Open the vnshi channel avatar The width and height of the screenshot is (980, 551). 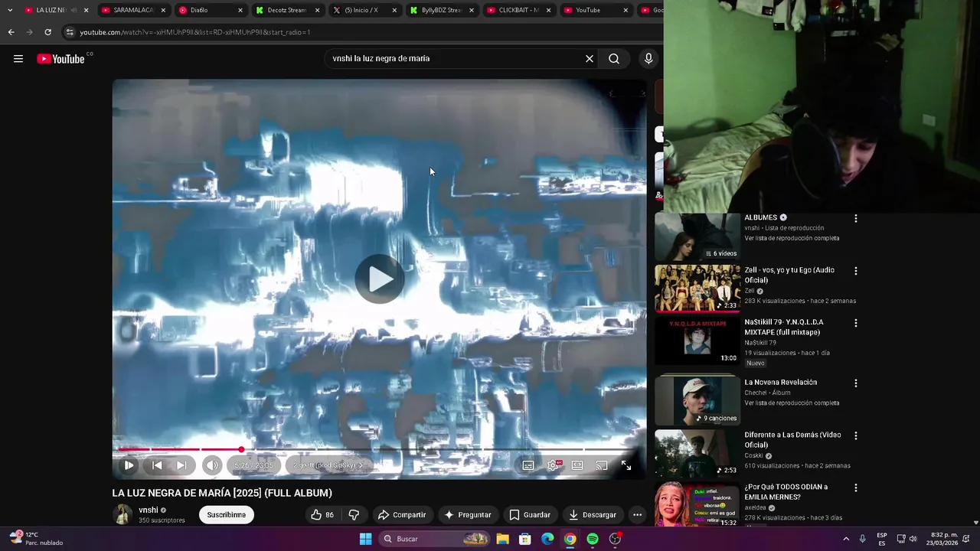tap(122, 515)
